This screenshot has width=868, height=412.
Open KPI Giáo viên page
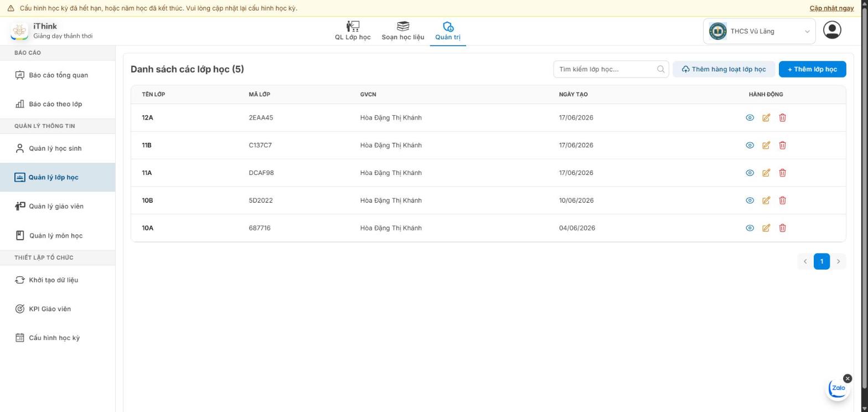58,309
